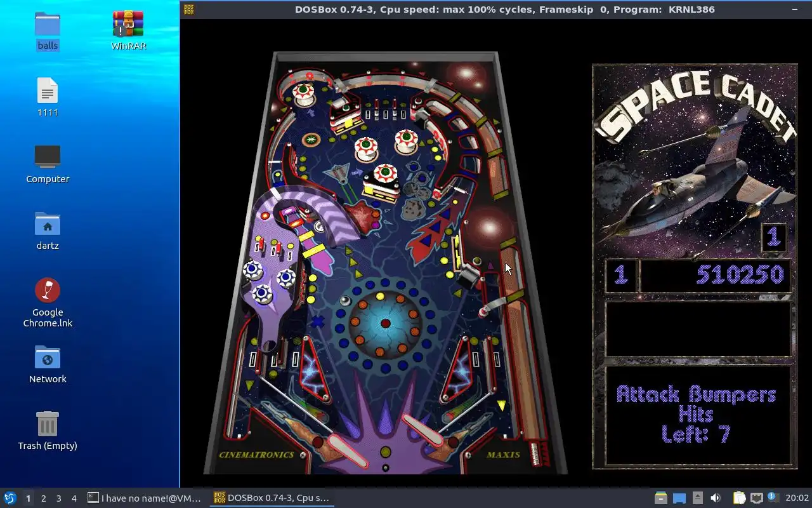Click the left pinball flipper
The width and height of the screenshot is (812, 508).
pos(348,451)
